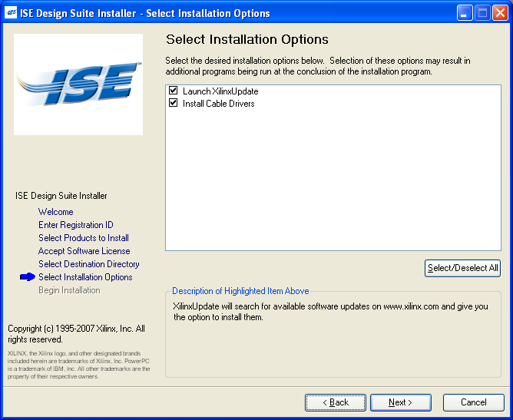Close the ISE Design Suite Installer window

click(x=499, y=13)
